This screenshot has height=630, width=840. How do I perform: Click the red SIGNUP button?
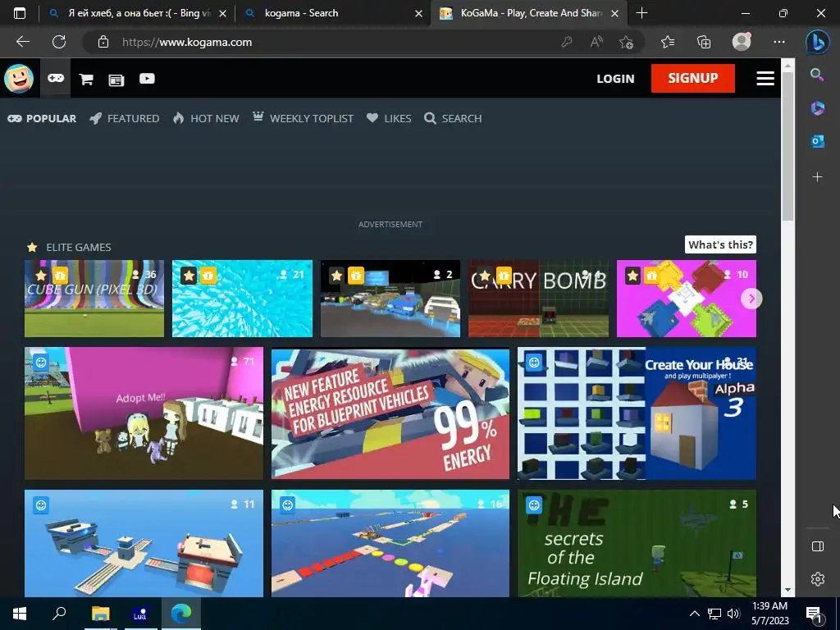pyautogui.click(x=692, y=78)
